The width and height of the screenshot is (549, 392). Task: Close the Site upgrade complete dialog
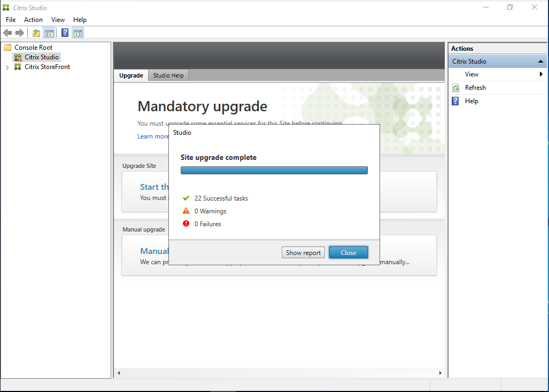(x=349, y=252)
